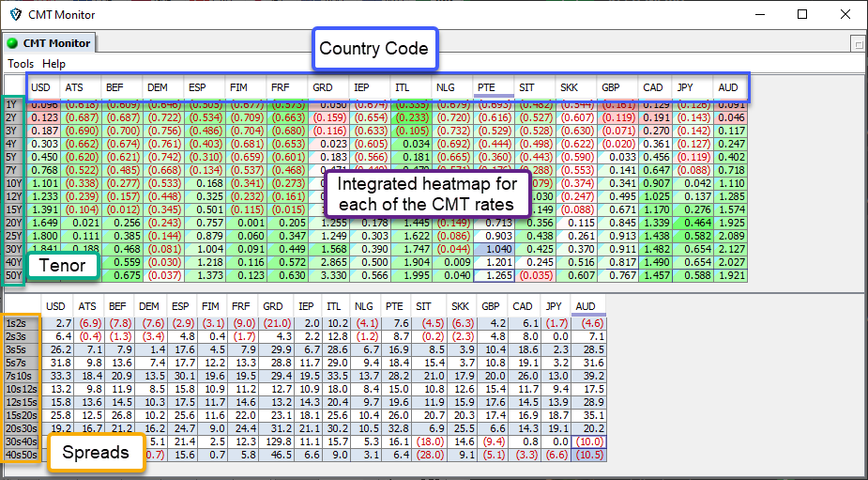The image size is (868, 480).
Task: Select the JPY column header in the heatmap table
Action: (x=692, y=87)
